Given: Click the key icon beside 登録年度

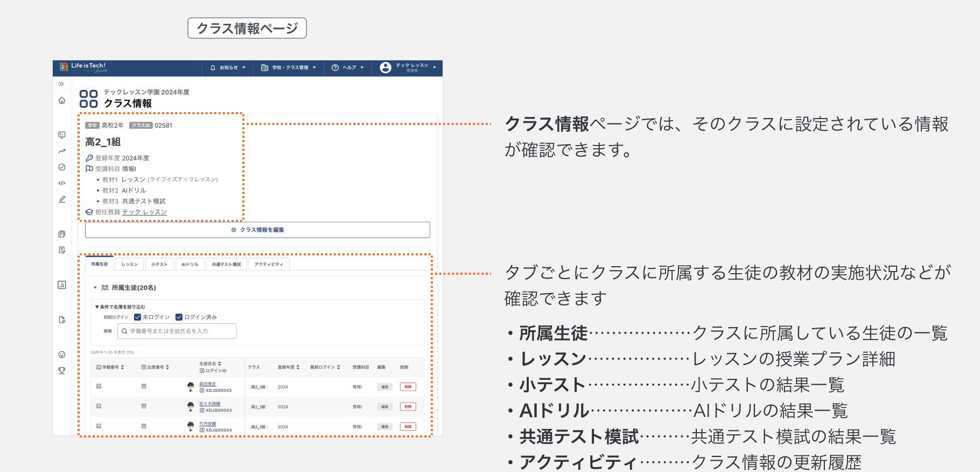Looking at the screenshot, I should tap(89, 158).
